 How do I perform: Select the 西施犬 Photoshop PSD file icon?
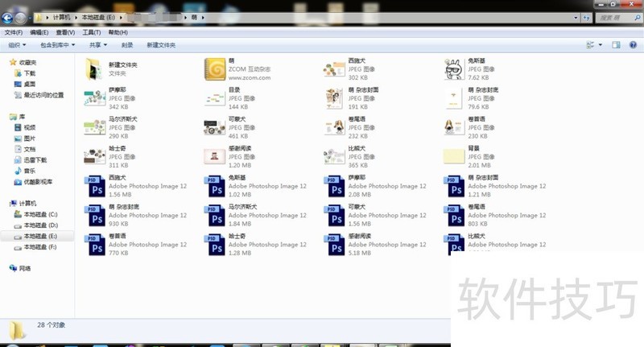[x=95, y=185]
